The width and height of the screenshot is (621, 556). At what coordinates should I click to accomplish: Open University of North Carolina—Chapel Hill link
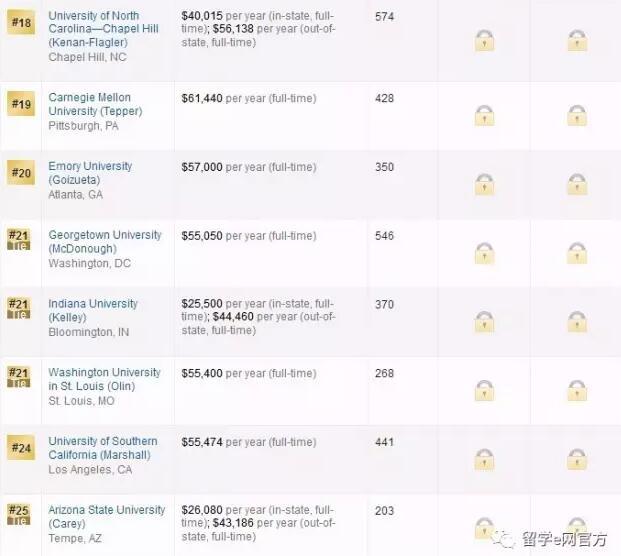103,29
